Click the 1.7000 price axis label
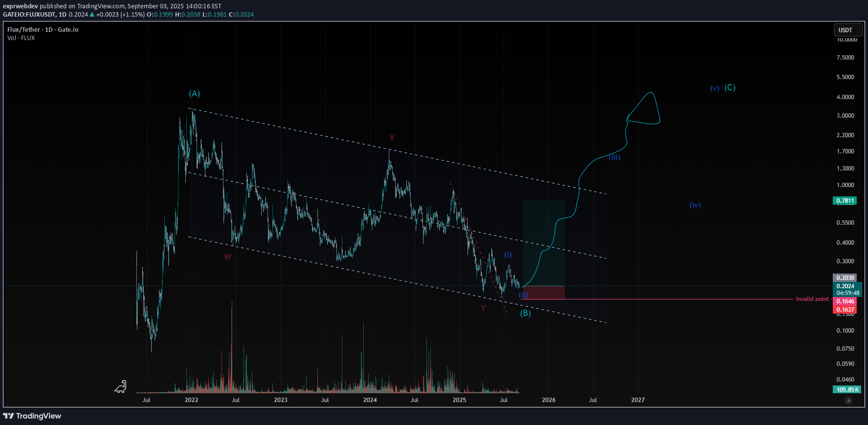This screenshot has width=868, height=425. coord(846,151)
